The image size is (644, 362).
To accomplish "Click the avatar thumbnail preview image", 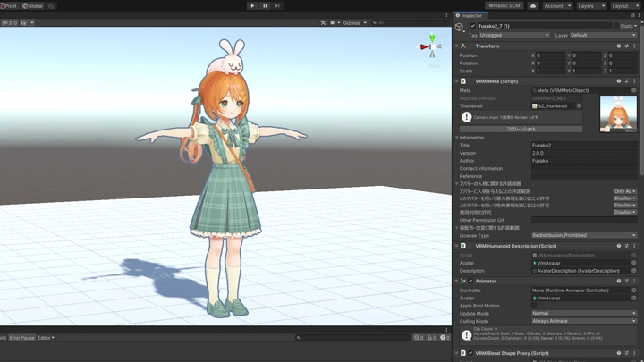I will [x=618, y=114].
